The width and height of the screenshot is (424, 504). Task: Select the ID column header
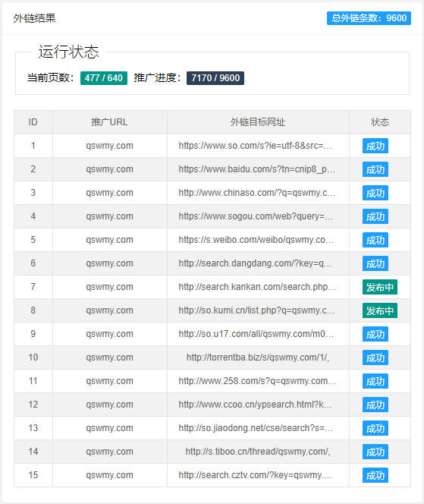(x=33, y=122)
